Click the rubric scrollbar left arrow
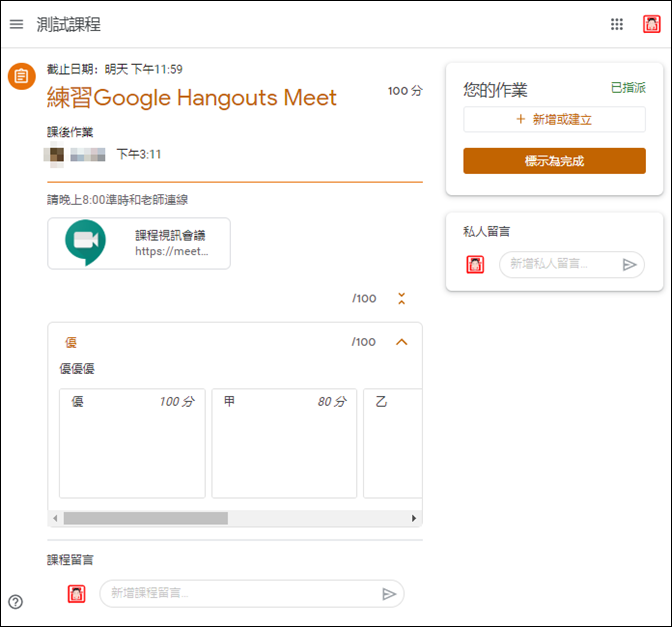This screenshot has width=672, height=627. point(55,518)
